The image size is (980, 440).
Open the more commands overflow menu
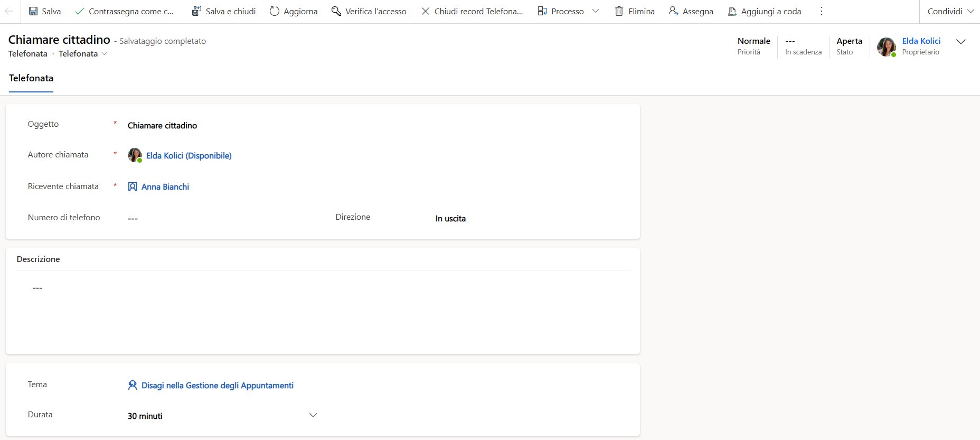click(821, 11)
